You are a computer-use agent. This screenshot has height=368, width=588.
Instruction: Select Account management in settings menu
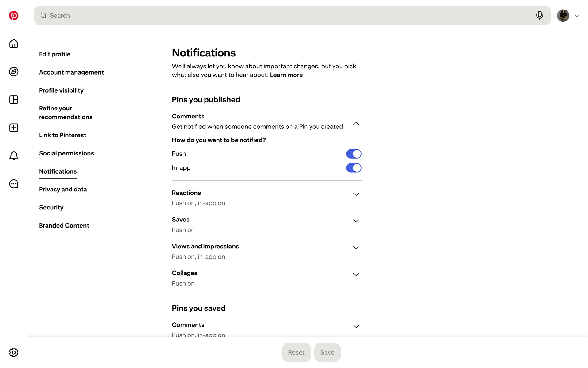[x=71, y=72]
